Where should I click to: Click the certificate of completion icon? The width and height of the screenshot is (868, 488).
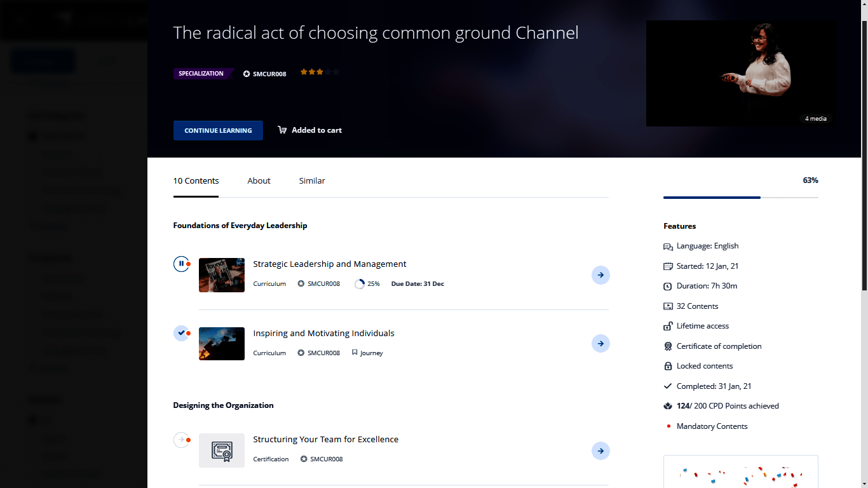point(668,346)
